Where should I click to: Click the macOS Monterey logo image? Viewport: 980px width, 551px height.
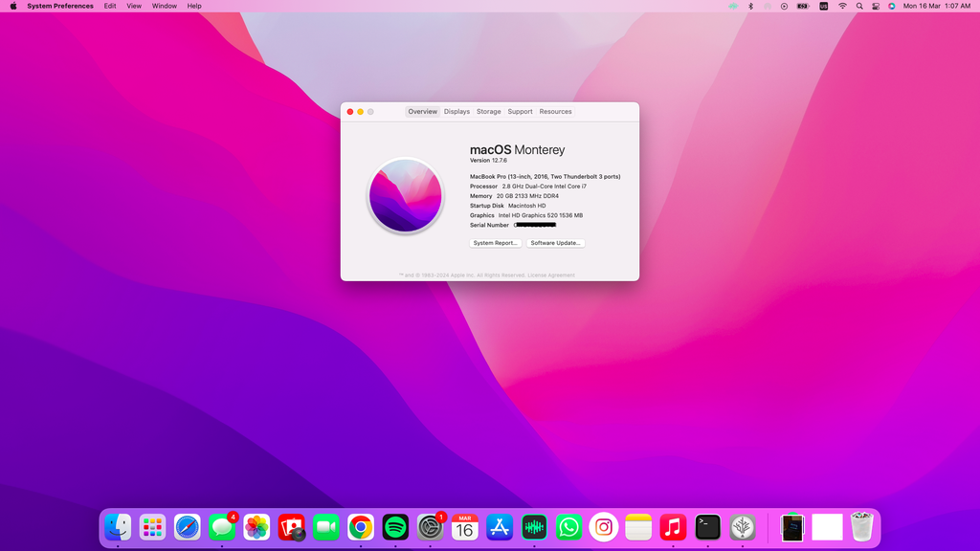[406, 195]
